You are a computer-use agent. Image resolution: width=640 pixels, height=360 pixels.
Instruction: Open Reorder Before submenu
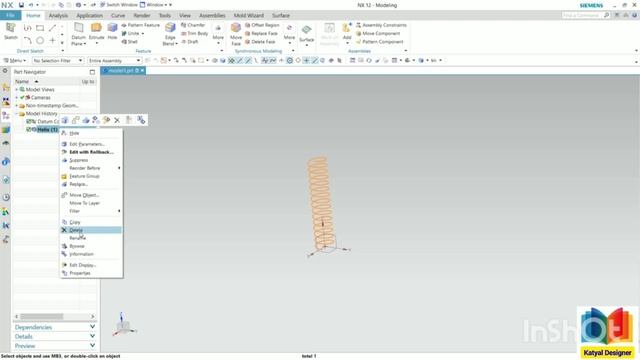click(x=91, y=168)
